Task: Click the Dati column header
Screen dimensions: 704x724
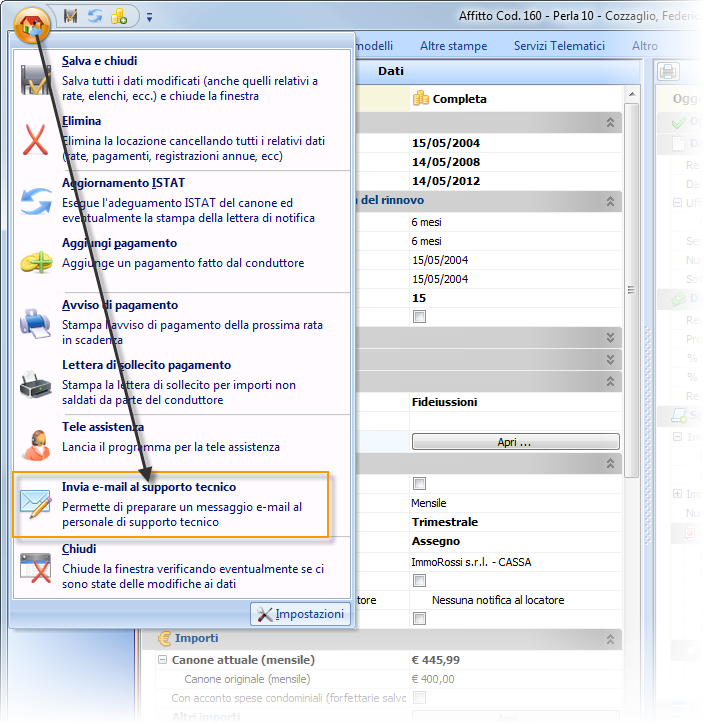Action: coord(391,71)
